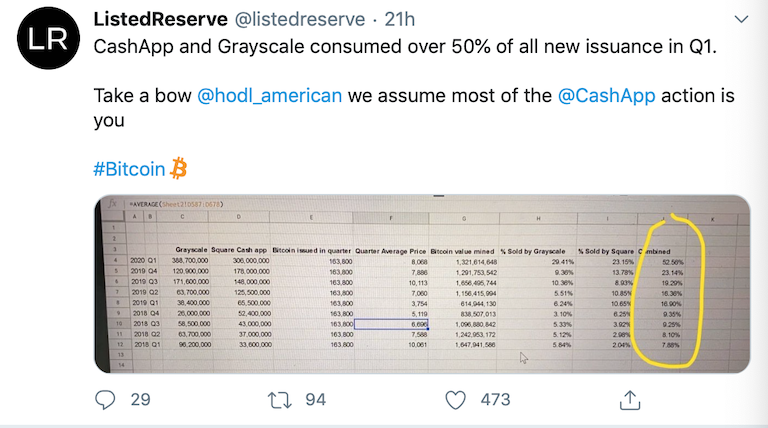Open the tweet options chevron menu
The height and width of the screenshot is (428, 768).
[741, 19]
